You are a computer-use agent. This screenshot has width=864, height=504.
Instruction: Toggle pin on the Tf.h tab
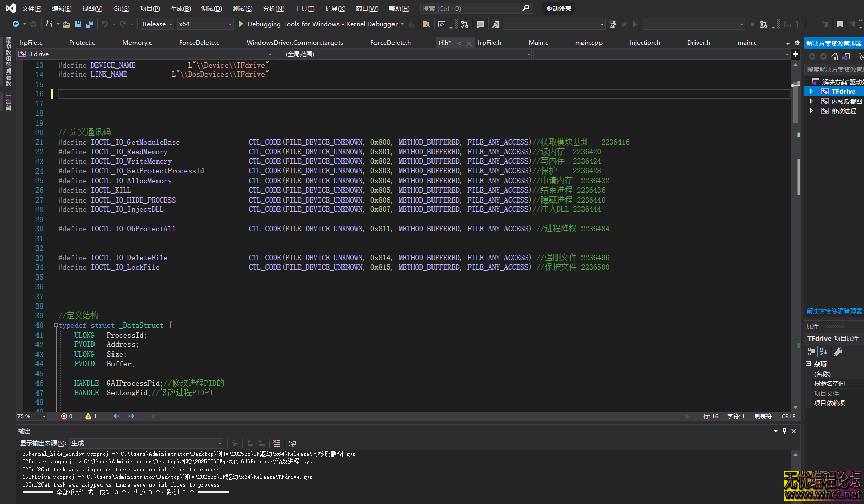pos(459,43)
